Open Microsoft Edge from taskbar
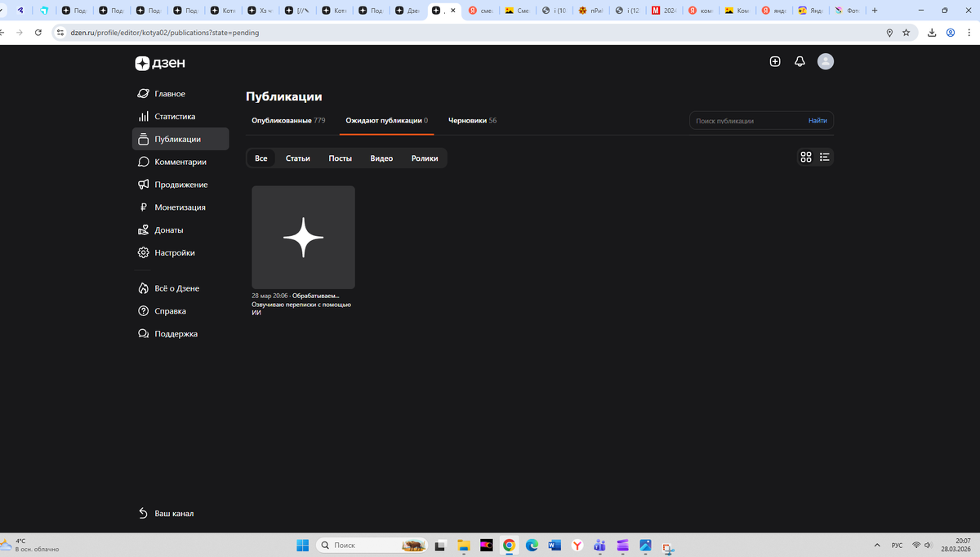The image size is (980, 557). click(532, 545)
